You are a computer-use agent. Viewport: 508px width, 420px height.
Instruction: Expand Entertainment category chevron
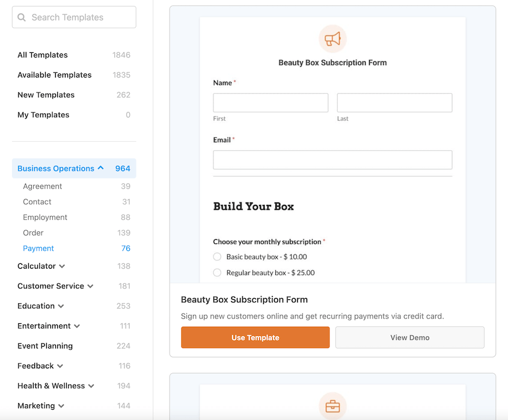[x=77, y=326]
